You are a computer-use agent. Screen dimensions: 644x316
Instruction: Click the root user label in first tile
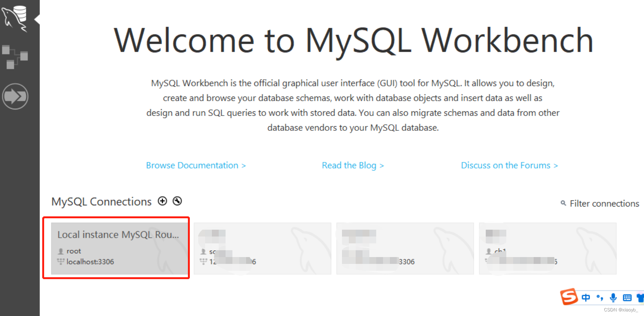(74, 251)
